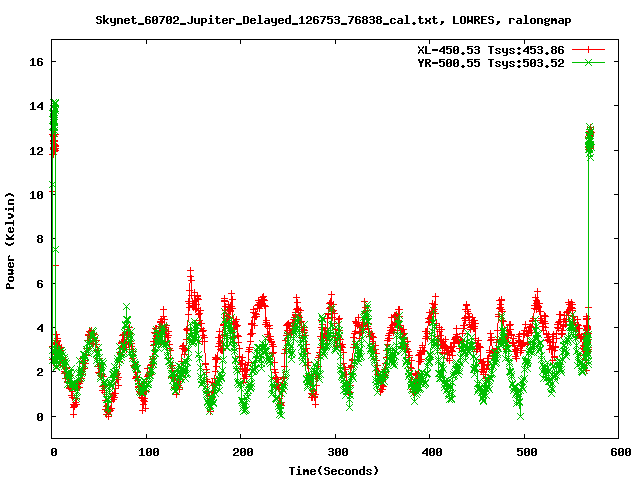Click the legend entry XL-450.53 Tsys:453.86
The width and height of the screenshot is (640, 480).
491,50
